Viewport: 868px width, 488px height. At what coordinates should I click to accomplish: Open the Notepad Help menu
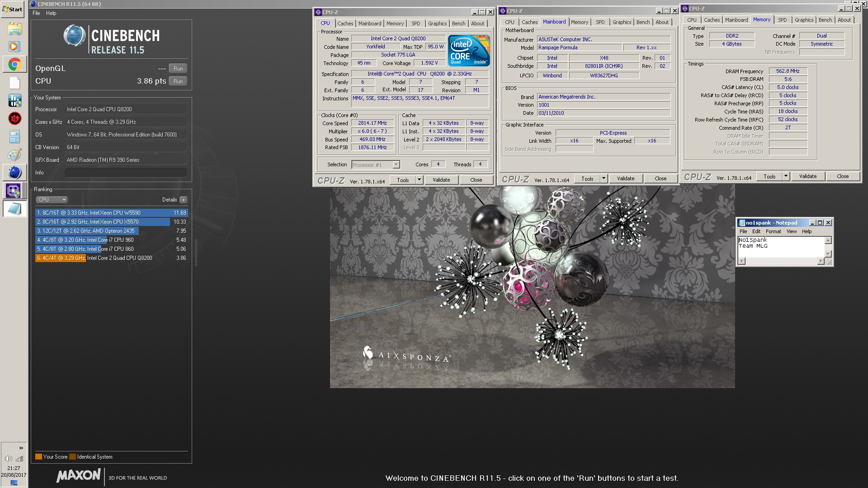click(x=807, y=231)
